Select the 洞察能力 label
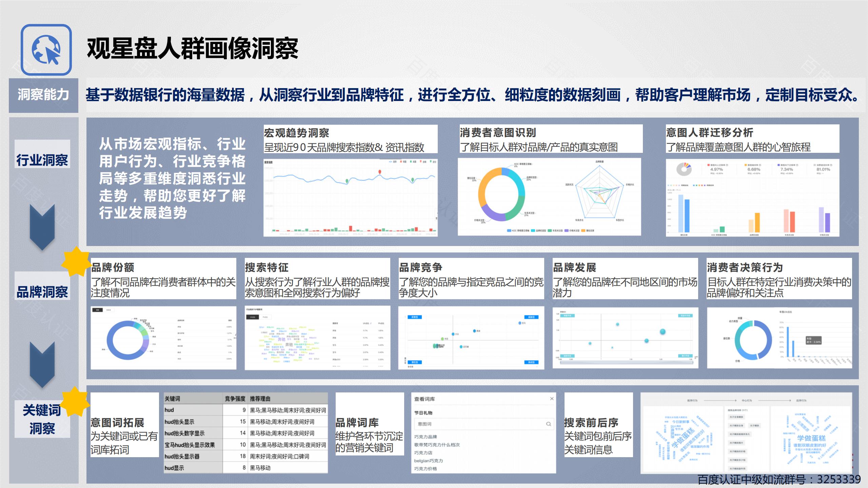This screenshot has width=868, height=488. [43, 95]
